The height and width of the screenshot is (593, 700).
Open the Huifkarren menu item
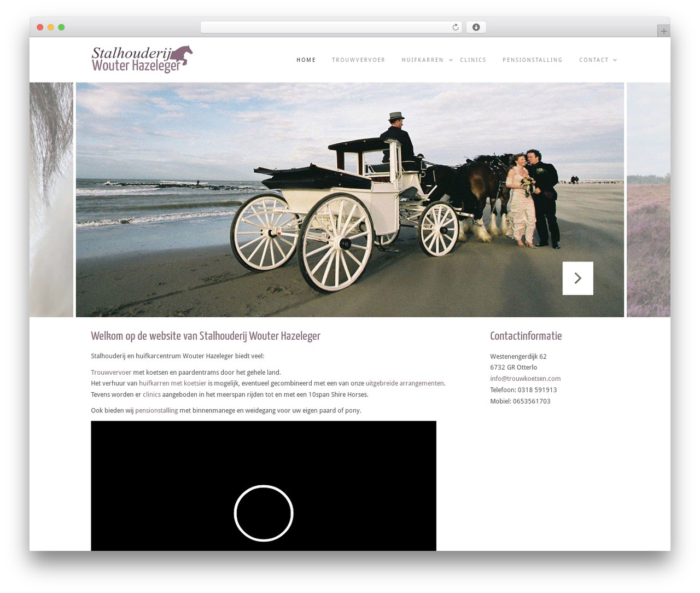[423, 60]
